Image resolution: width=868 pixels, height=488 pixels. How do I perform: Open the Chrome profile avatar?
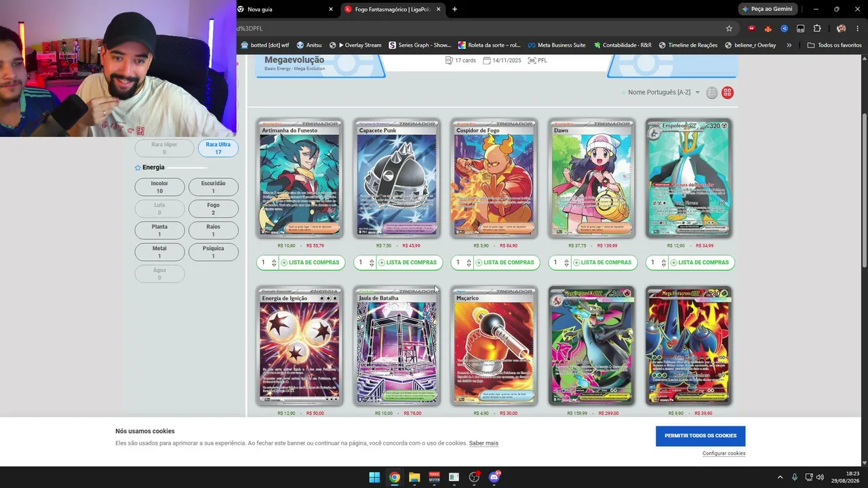841,28
